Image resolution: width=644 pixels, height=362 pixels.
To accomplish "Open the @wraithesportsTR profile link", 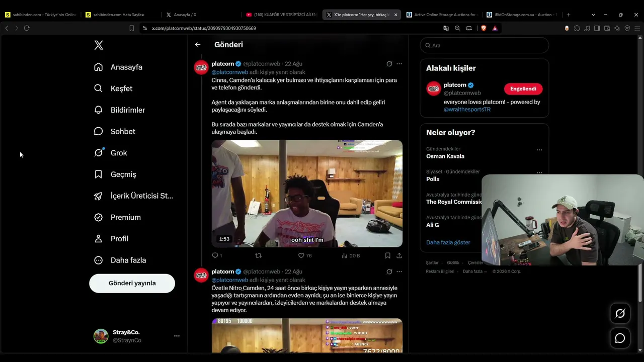I will pos(467,110).
